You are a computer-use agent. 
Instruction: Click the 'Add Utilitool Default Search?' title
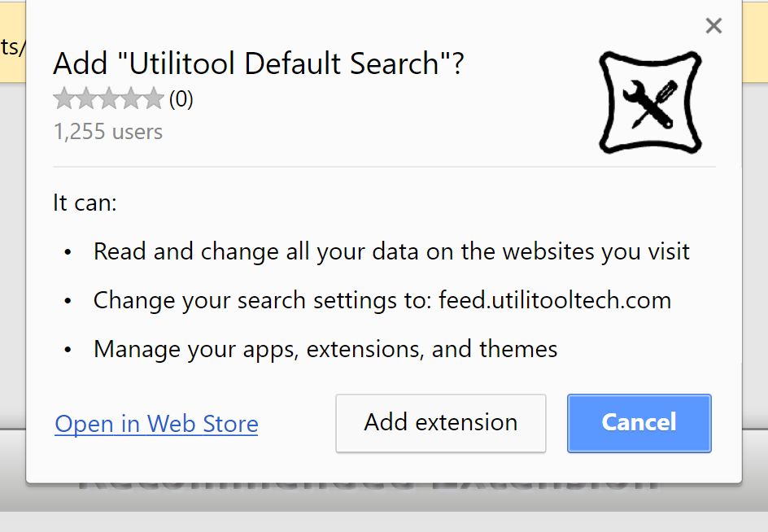tap(258, 63)
